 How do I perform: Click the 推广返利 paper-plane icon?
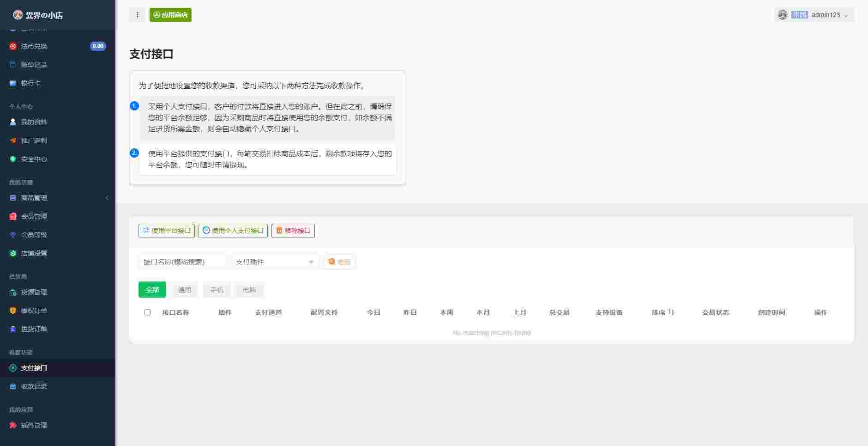(13, 141)
